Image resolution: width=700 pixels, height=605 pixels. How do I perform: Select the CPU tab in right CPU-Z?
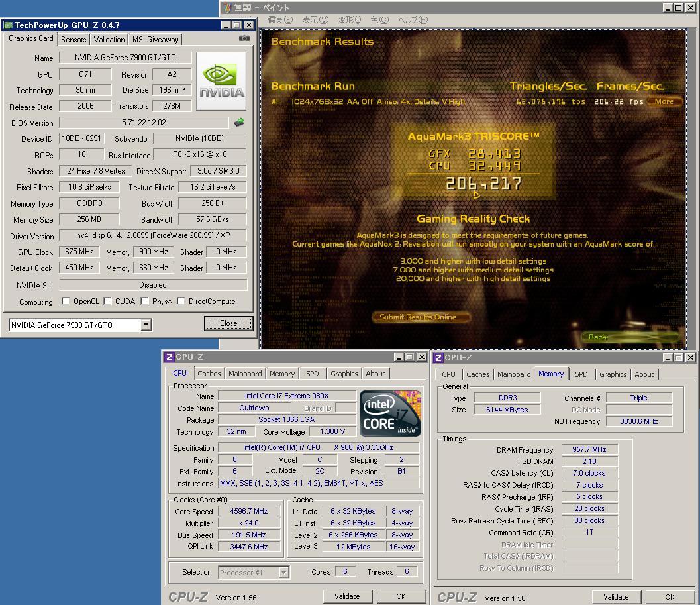pyautogui.click(x=448, y=374)
